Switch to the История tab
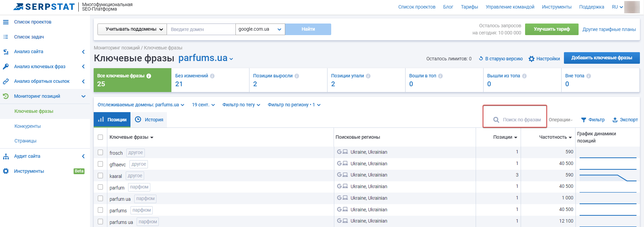 149,120
